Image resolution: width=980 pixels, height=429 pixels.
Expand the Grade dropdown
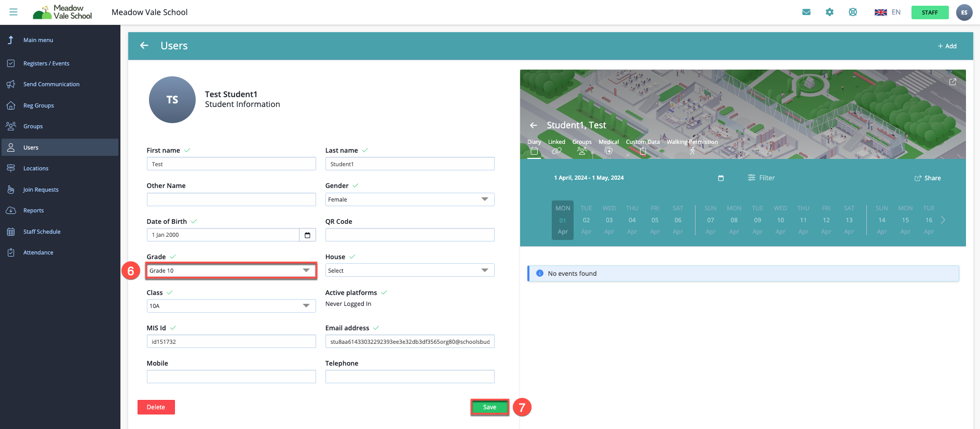click(231, 271)
